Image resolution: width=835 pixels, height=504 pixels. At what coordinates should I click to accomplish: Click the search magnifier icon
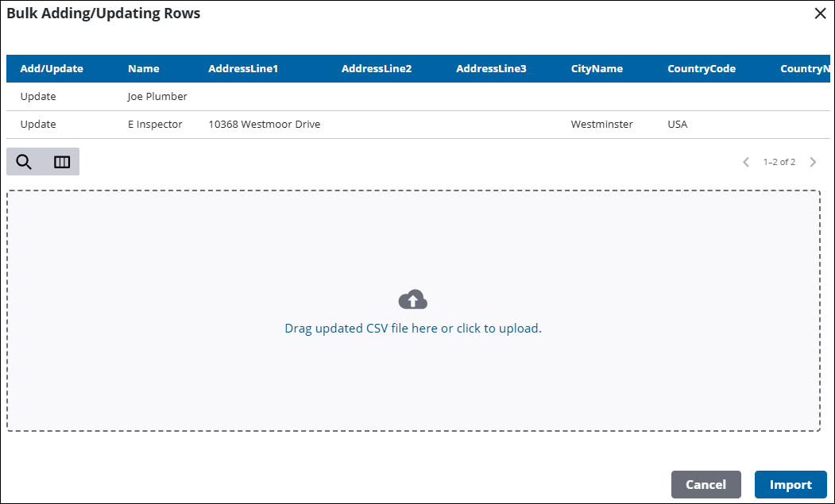[x=24, y=162]
